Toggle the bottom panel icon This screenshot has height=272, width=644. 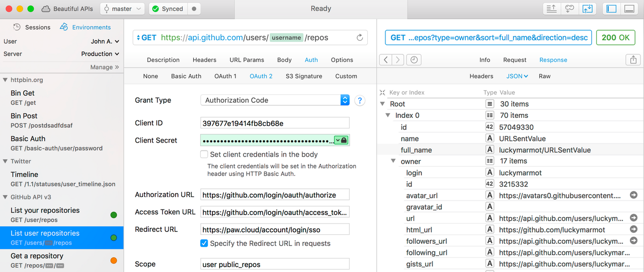(629, 9)
